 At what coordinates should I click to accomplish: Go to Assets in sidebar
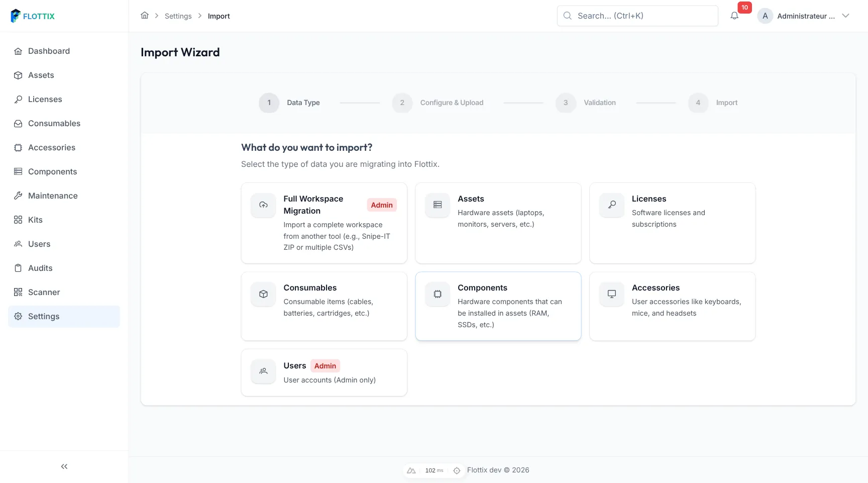(x=64, y=75)
